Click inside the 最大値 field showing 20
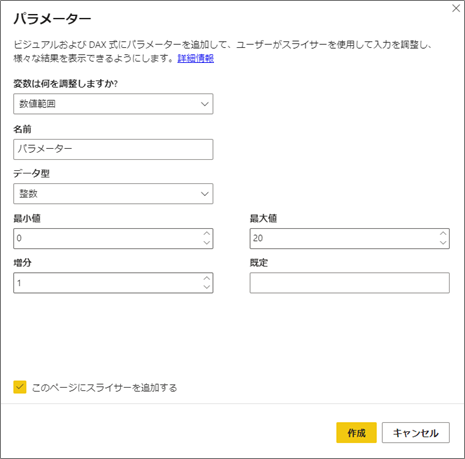Viewport: 465px width, 459px height. coord(343,239)
